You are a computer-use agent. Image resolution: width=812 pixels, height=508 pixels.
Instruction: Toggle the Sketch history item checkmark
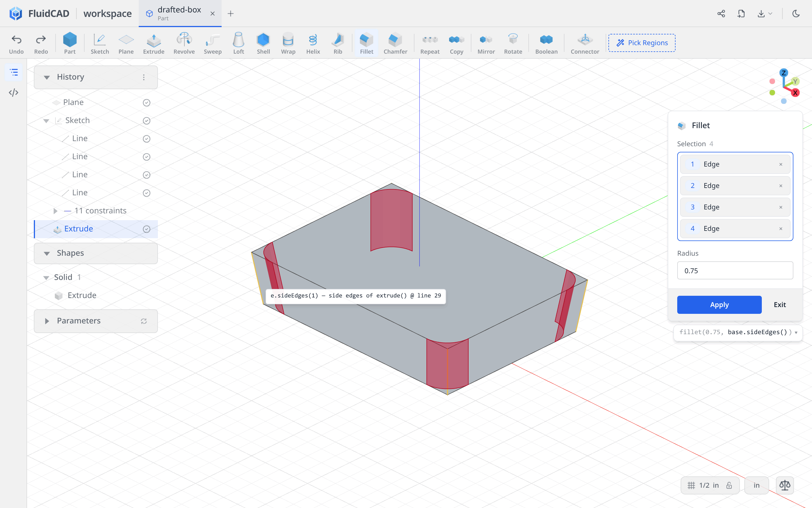pyautogui.click(x=146, y=121)
